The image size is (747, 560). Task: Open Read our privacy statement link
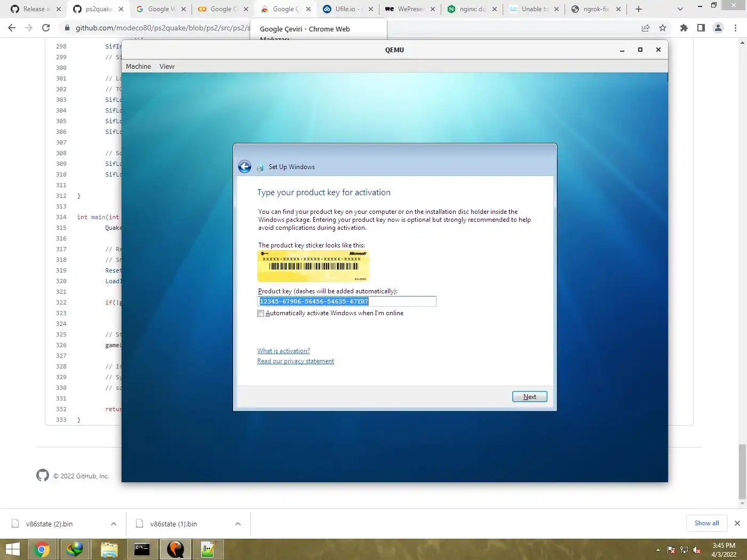click(296, 361)
